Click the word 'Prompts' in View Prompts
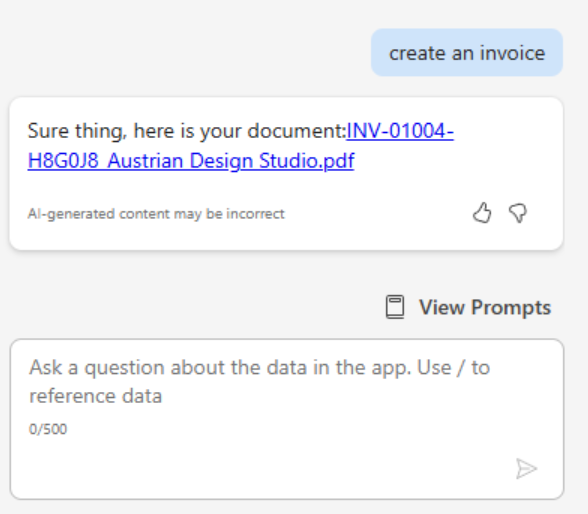Screen dimensions: 588x514 point(511,308)
